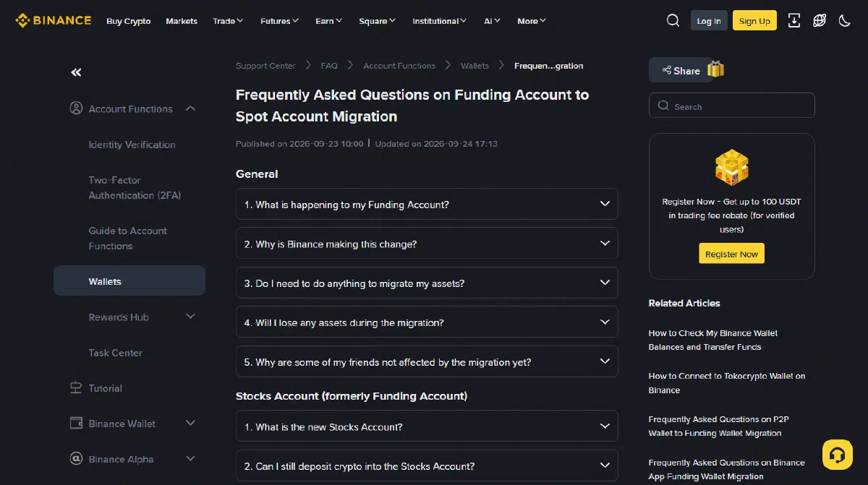Click the yellow cube mascot image
The image size is (868, 485).
[x=731, y=168]
